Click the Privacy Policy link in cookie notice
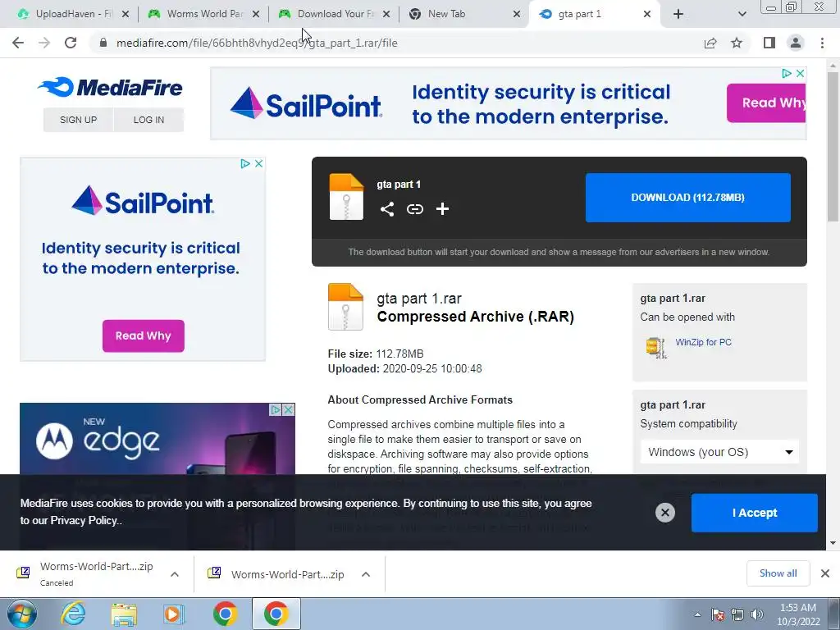Image resolution: width=840 pixels, height=630 pixels. click(x=83, y=520)
